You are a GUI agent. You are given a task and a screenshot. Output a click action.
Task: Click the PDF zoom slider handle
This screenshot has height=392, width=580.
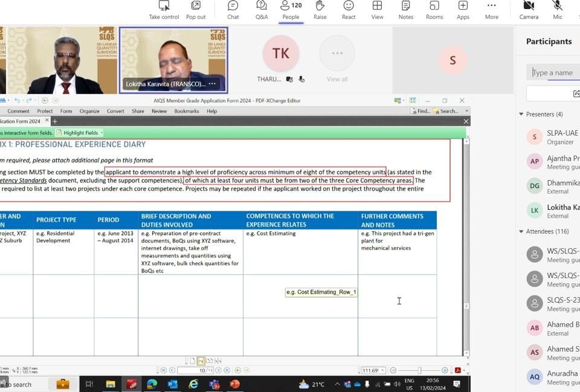tap(419, 370)
